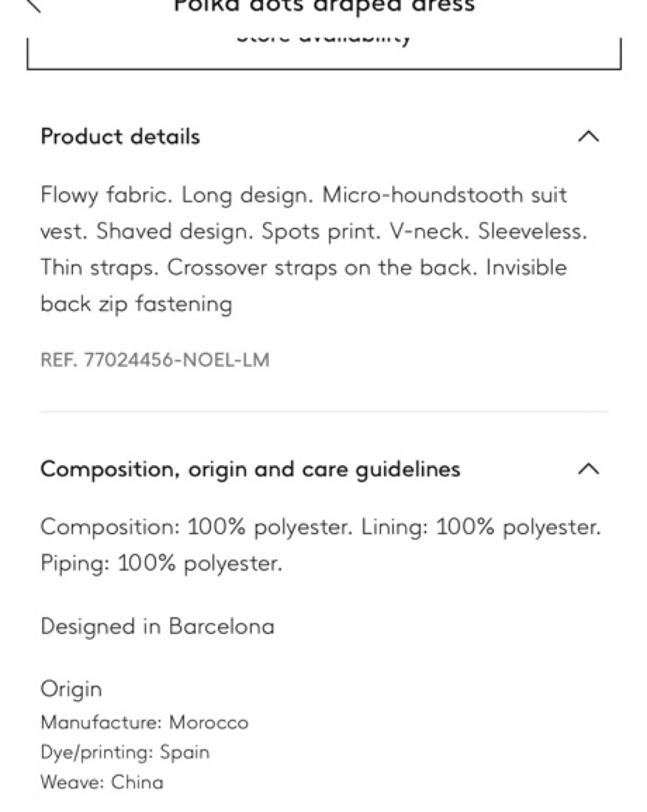Tap the Designed in Barcelona text
Image resolution: width=647 pixels, height=812 pixels.
pyautogui.click(x=157, y=627)
